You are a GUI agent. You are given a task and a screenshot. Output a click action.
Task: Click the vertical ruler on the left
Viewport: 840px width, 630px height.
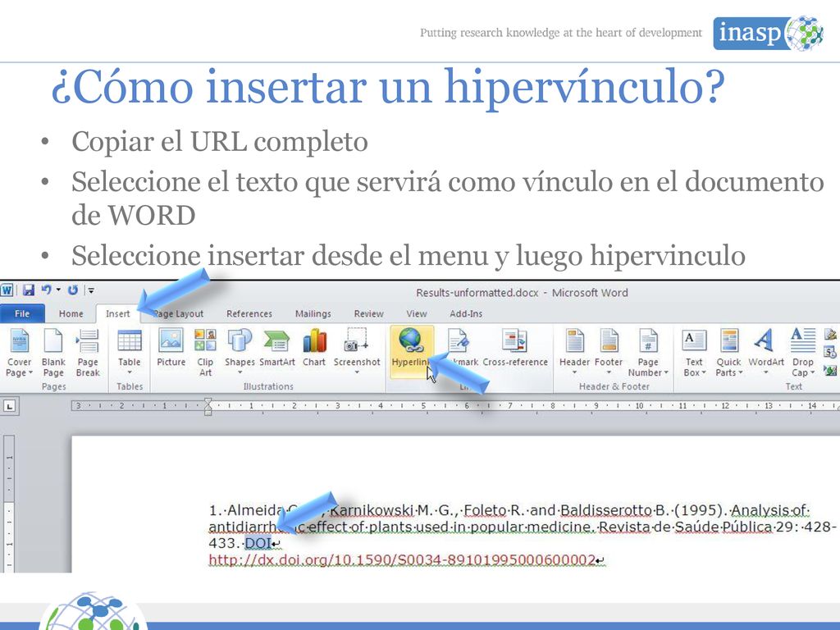pyautogui.click(x=7, y=504)
